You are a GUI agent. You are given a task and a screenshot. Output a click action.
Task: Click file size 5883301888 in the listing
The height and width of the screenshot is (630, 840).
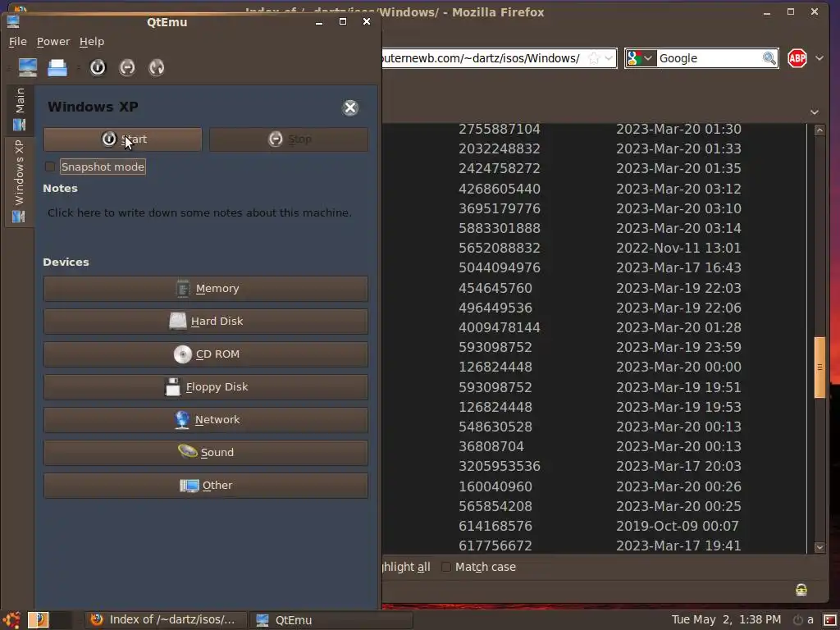[500, 228]
